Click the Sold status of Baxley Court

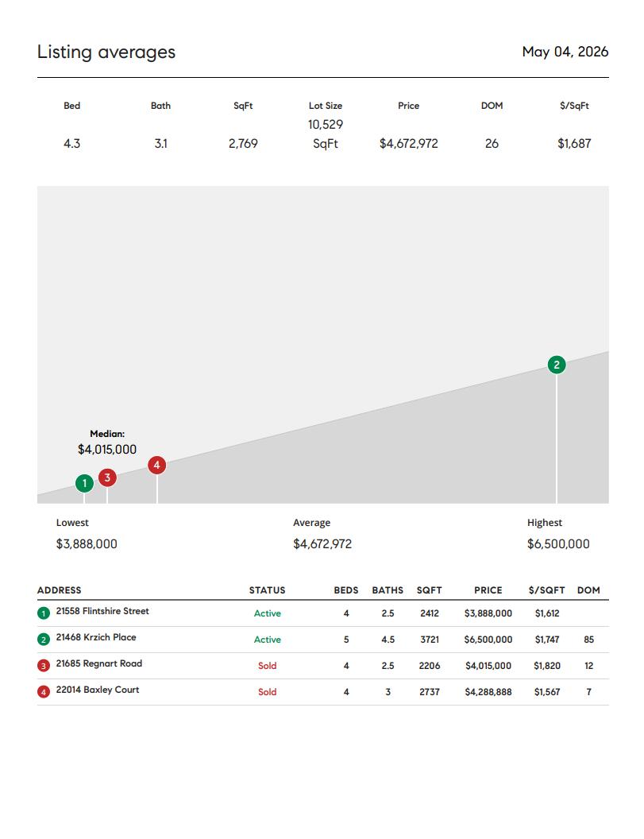tap(268, 692)
